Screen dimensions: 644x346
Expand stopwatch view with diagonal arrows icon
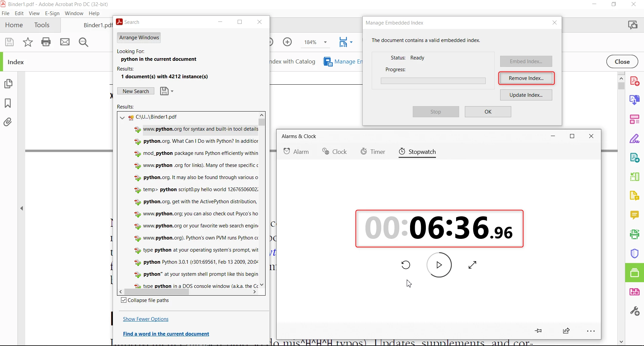[473, 265]
